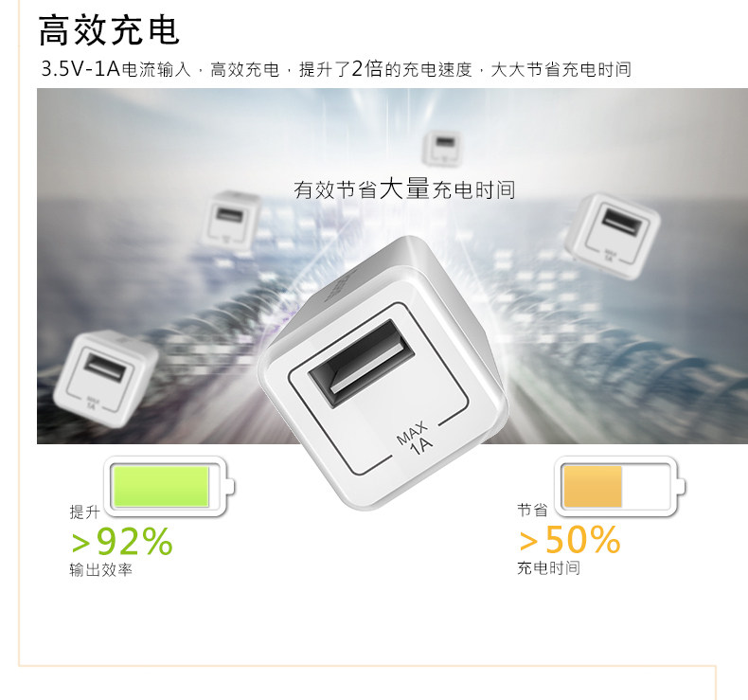This screenshot has width=748, height=700.
Task: Click the 充电时间 label under 50%
Action: tap(548, 567)
